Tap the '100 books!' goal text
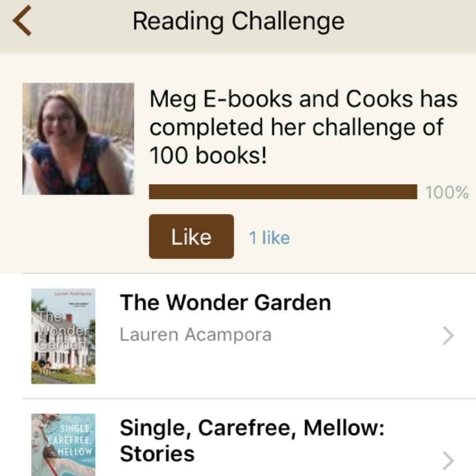 point(208,155)
